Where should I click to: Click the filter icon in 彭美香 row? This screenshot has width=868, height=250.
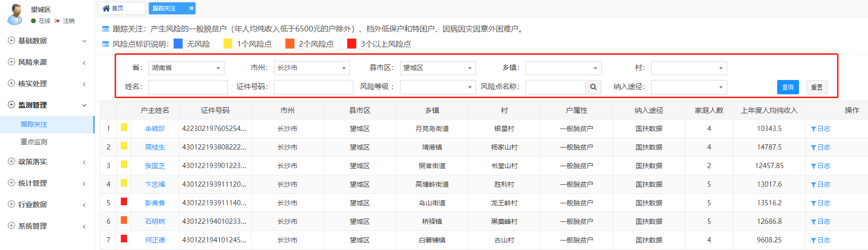click(813, 203)
